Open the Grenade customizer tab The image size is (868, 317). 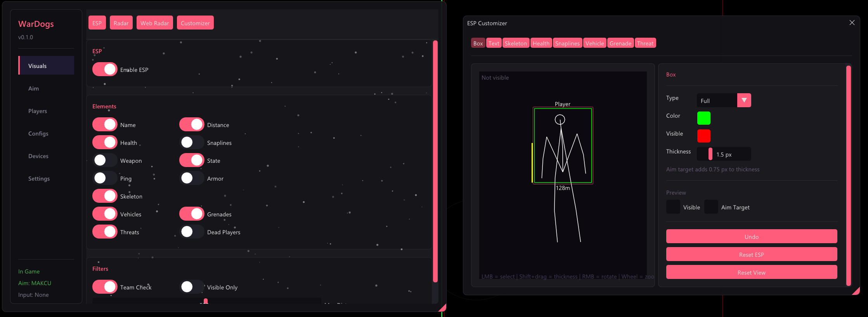[620, 43]
